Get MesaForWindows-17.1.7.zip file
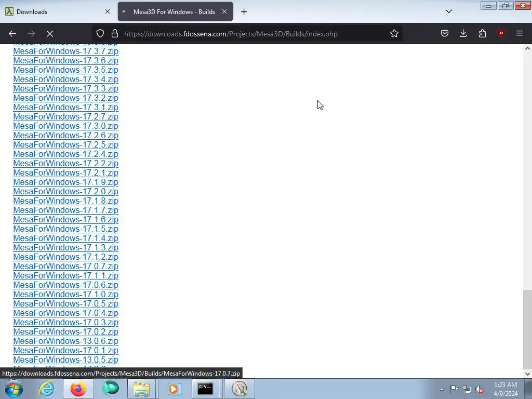This screenshot has width=532, height=399. coord(66,210)
